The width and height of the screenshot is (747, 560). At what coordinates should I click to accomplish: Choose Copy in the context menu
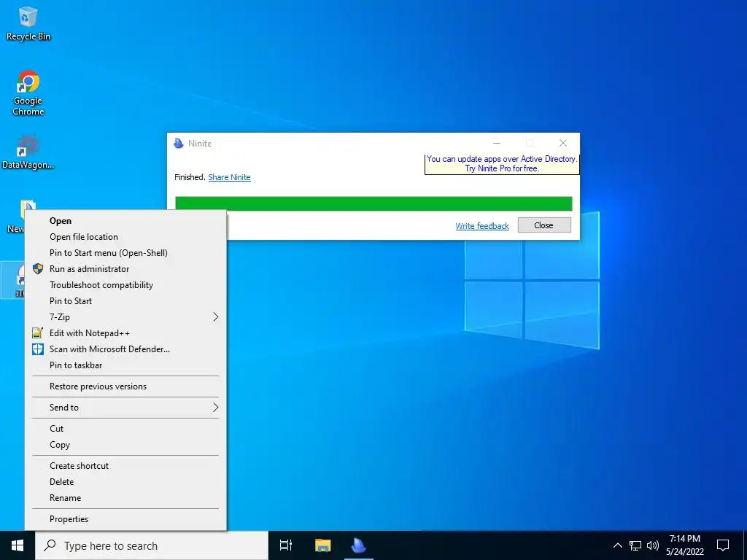click(125, 445)
